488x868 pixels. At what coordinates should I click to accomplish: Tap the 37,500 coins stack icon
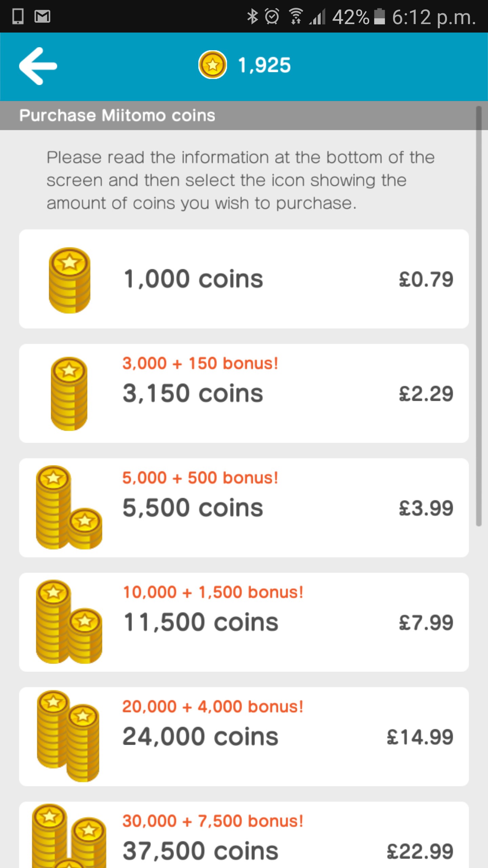click(x=69, y=837)
